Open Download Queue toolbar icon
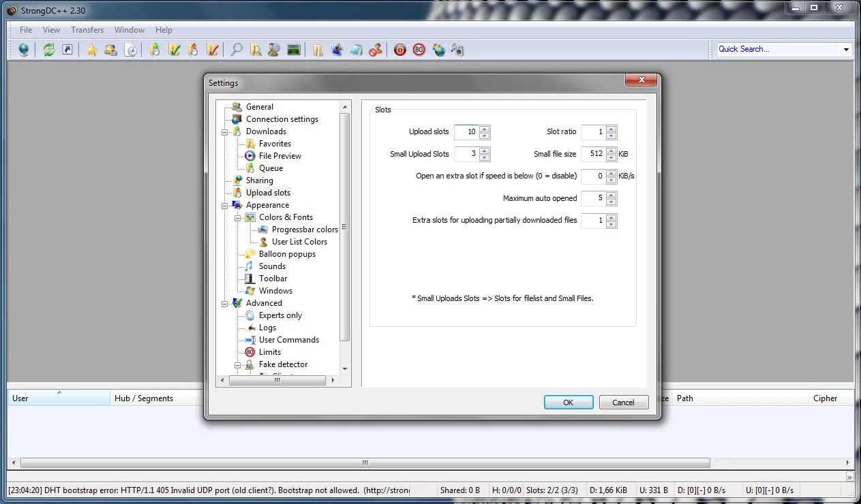This screenshot has width=861, height=504. pos(155,50)
